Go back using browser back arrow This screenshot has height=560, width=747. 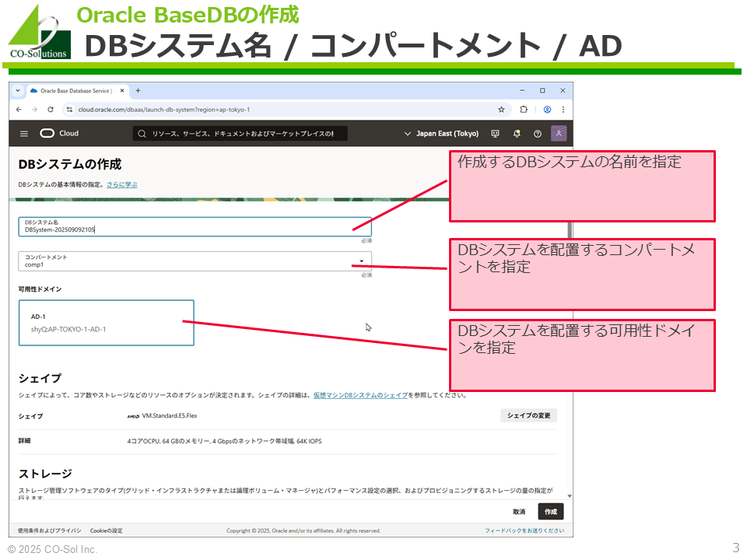coord(19,110)
